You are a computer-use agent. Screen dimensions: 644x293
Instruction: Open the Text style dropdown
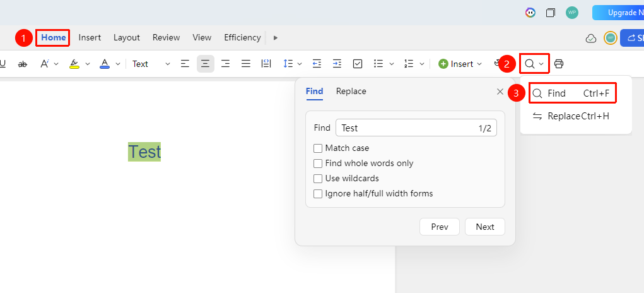coord(151,64)
